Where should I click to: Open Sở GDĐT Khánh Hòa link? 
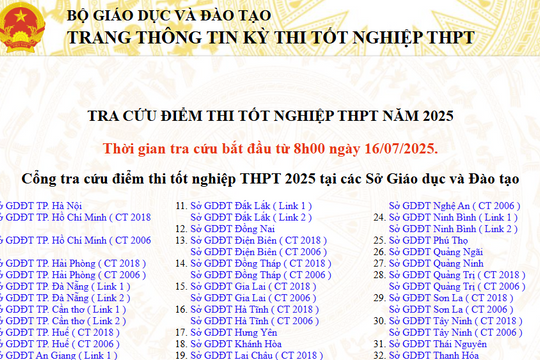pyautogui.click(x=236, y=344)
